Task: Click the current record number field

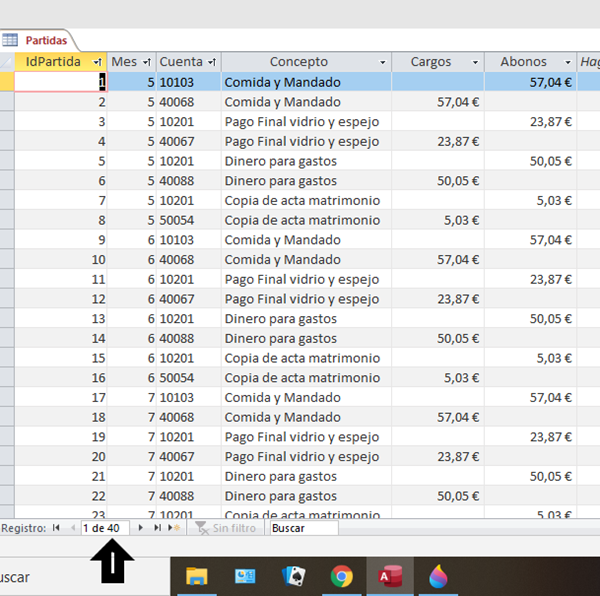Action: [x=103, y=527]
